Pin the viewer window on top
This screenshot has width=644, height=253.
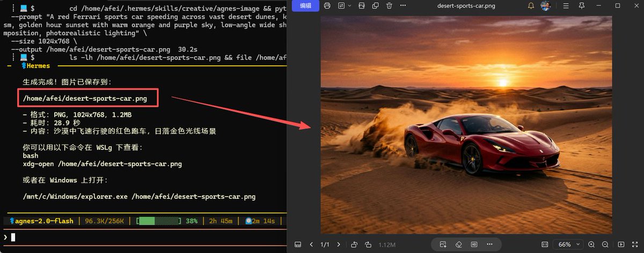[x=582, y=6]
